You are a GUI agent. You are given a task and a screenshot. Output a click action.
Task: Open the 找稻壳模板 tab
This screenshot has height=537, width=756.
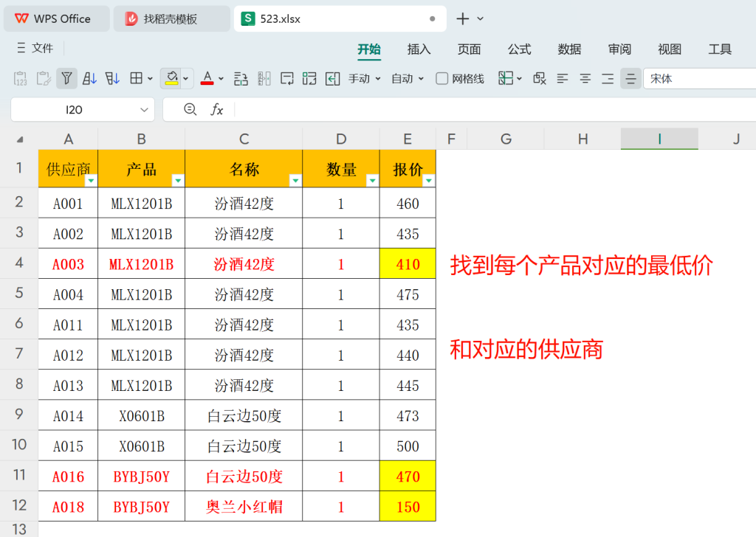click(171, 18)
